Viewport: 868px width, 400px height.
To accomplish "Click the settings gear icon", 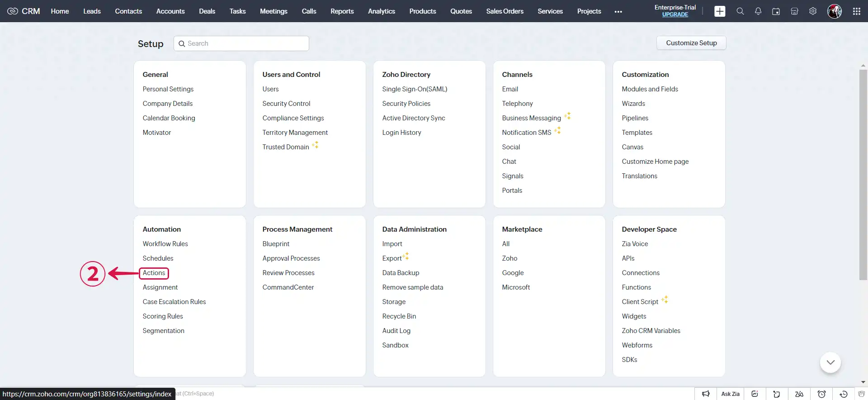I will (813, 11).
